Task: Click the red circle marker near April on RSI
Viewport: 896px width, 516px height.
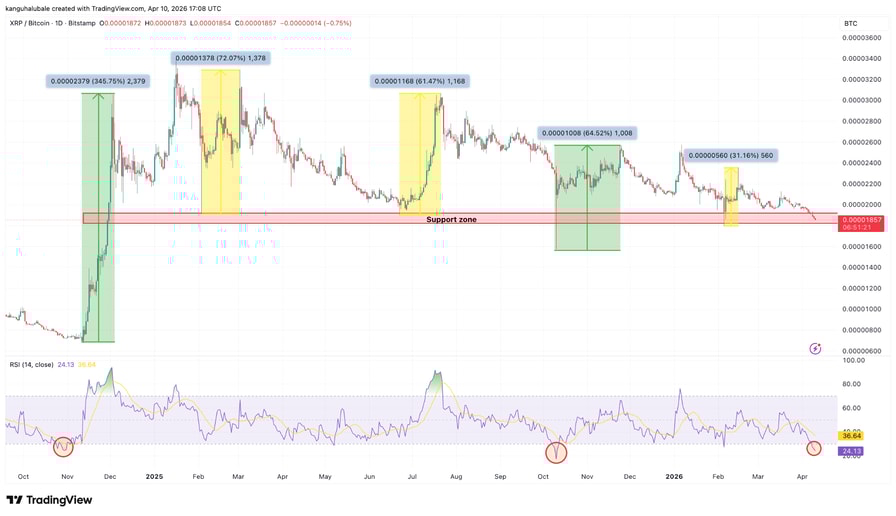Action: 814,449
